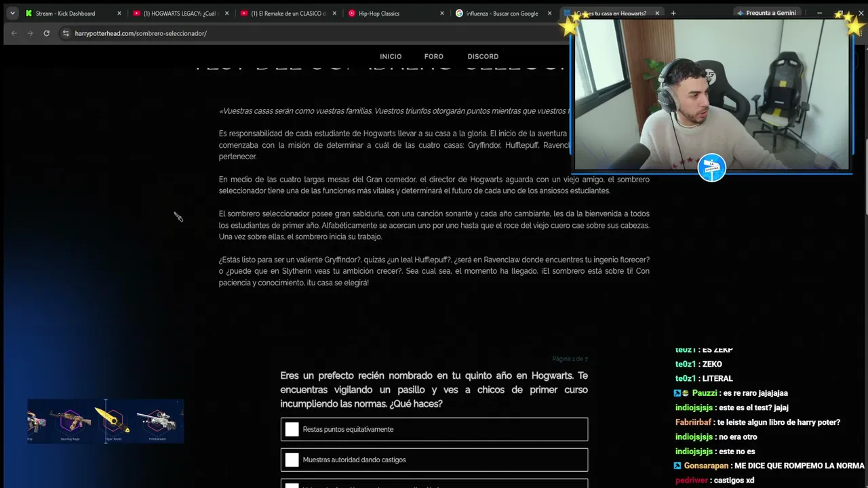The width and height of the screenshot is (868, 488).
Task: Select the 'Muestras autoridad dando castigos' answer text
Action: (x=354, y=460)
